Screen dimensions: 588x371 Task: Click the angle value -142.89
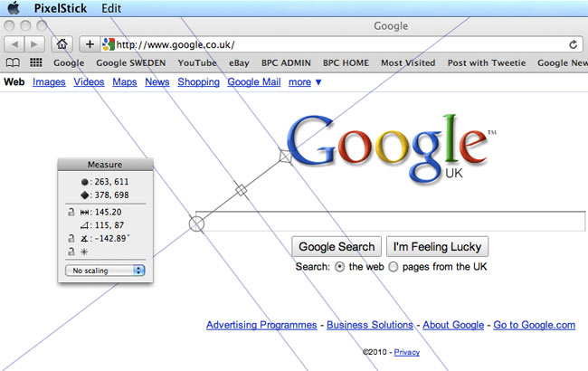coord(112,238)
